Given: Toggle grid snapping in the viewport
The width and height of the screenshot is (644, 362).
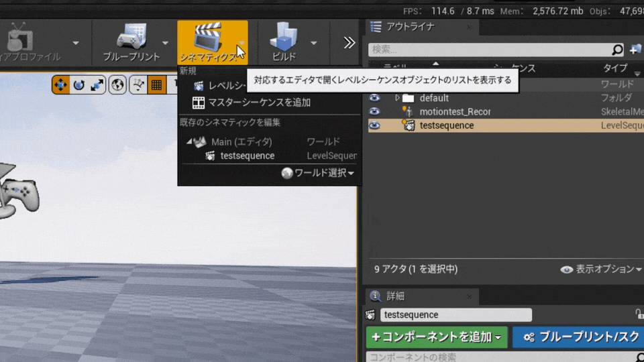Looking at the screenshot, I should point(156,85).
